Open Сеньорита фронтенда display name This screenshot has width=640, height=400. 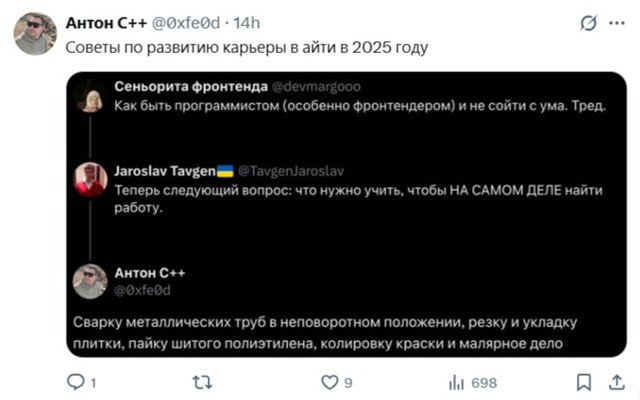pyautogui.click(x=191, y=87)
